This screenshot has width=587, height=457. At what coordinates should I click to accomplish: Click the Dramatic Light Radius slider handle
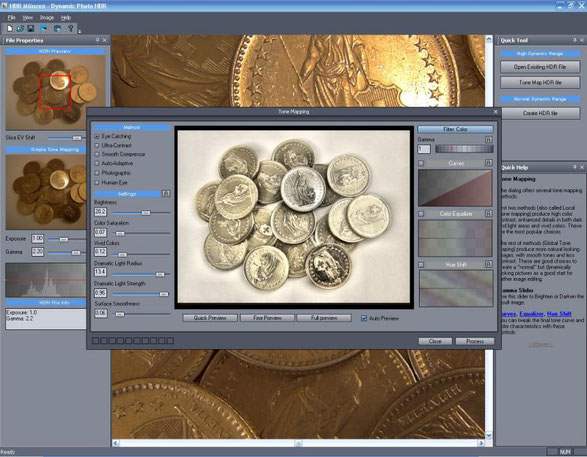pyautogui.click(x=160, y=275)
